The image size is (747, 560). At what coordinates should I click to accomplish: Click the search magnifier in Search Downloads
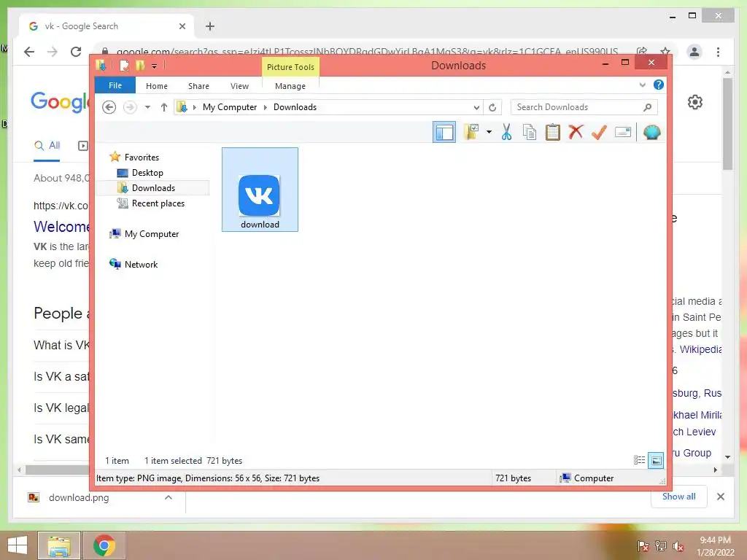pyautogui.click(x=648, y=107)
